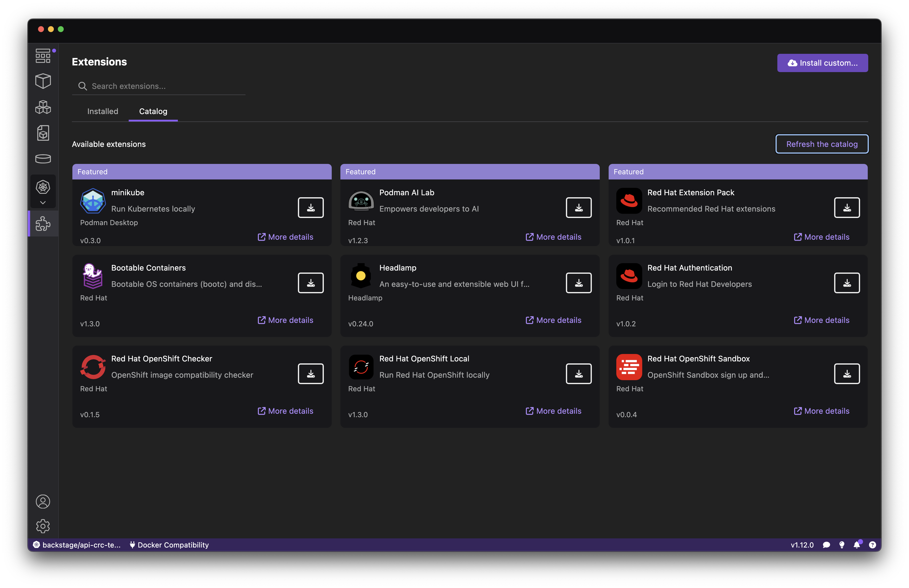Install the minikube extension
The width and height of the screenshot is (909, 588).
pyautogui.click(x=310, y=208)
